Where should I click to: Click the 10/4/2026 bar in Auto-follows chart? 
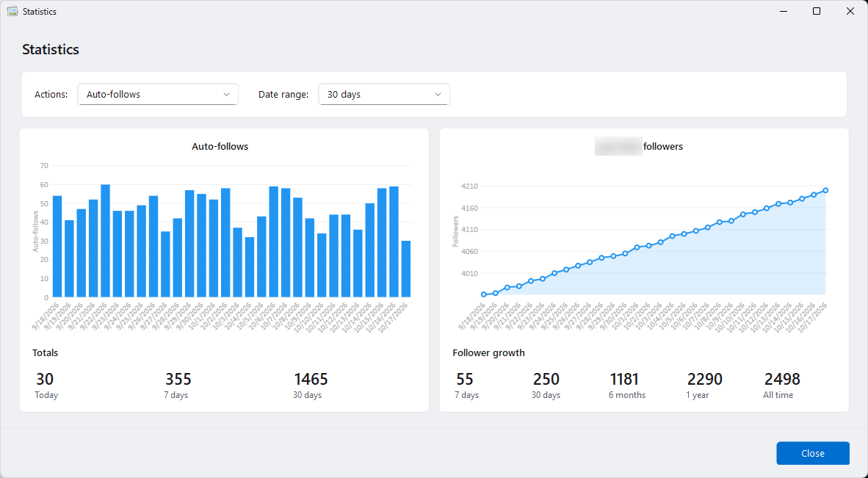[250, 267]
